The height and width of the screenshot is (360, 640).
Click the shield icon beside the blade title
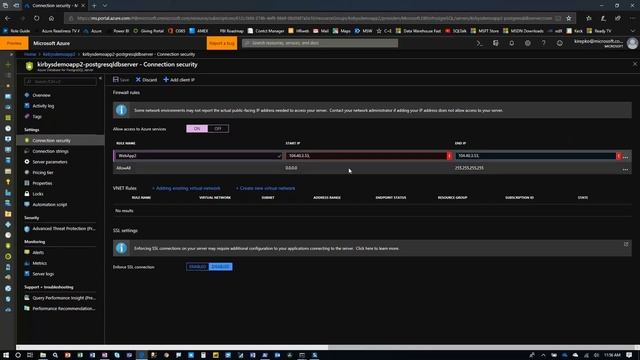pyautogui.click(x=29, y=66)
